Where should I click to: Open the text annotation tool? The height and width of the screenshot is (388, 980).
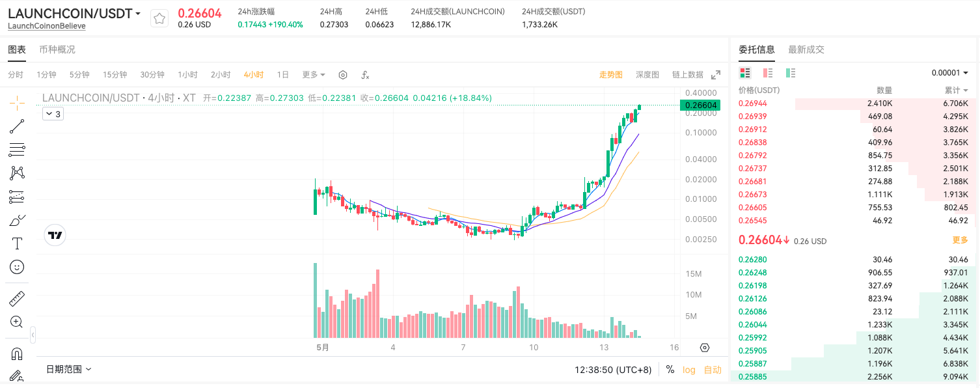17,243
